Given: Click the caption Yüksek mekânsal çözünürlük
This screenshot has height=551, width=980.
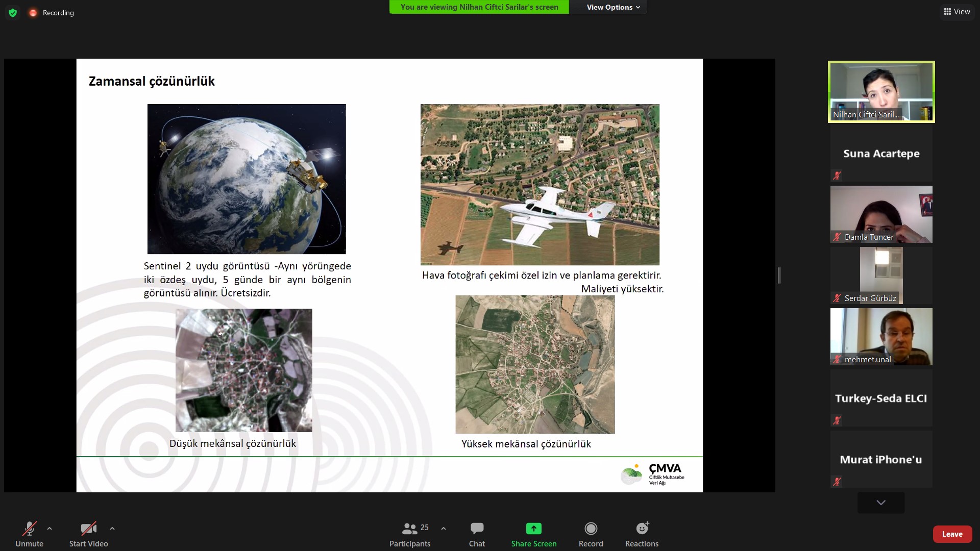Looking at the screenshot, I should pyautogui.click(x=526, y=444).
